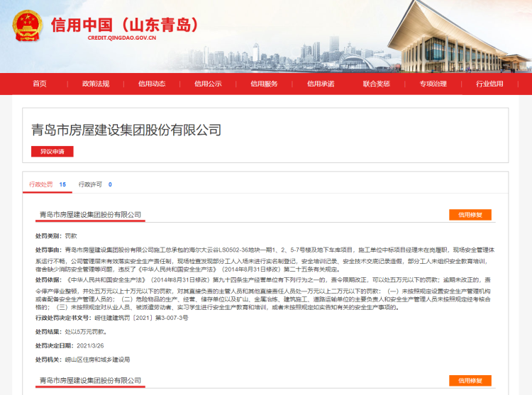Click the 处罚事由 label

49,250
